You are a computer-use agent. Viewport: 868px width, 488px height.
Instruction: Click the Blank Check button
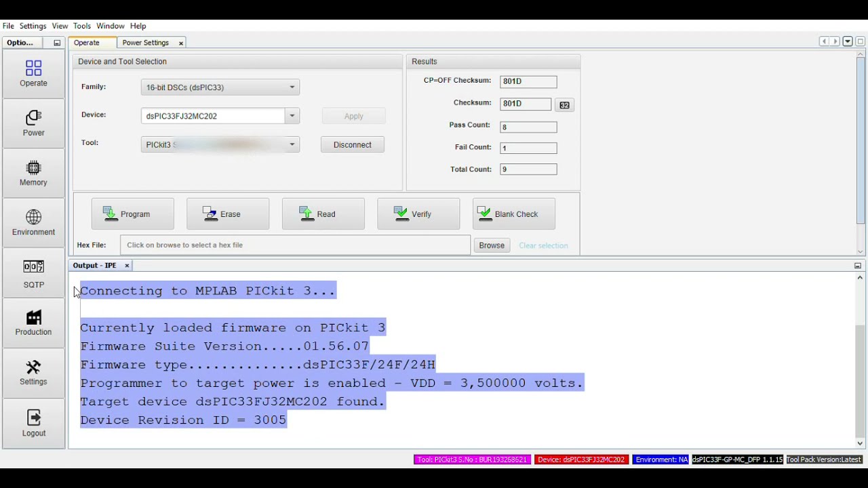pos(514,214)
